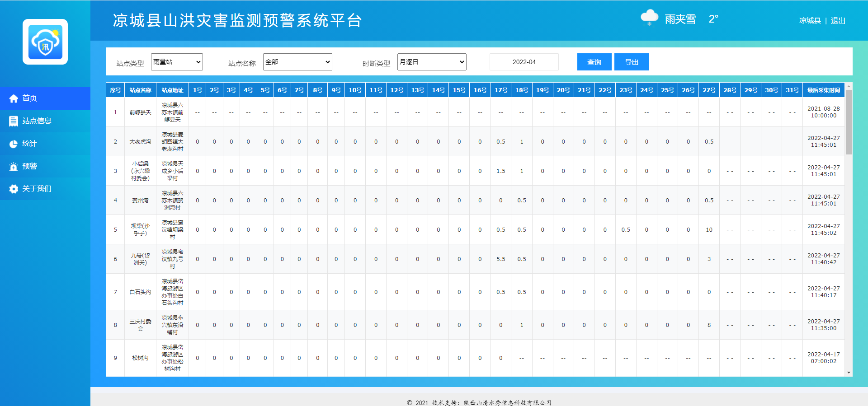Click the flood platform logo icon
Screen dimensions: 868x406
pyautogui.click(x=45, y=42)
